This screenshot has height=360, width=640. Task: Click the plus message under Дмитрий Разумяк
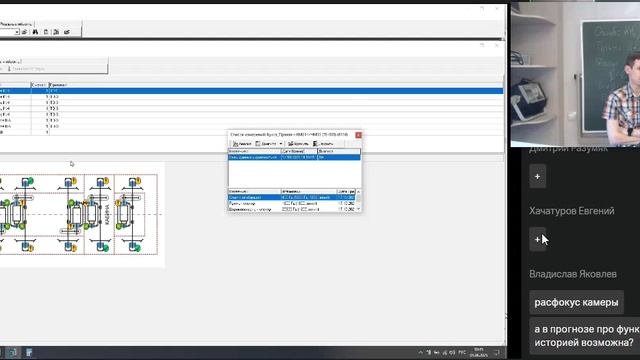point(538,176)
